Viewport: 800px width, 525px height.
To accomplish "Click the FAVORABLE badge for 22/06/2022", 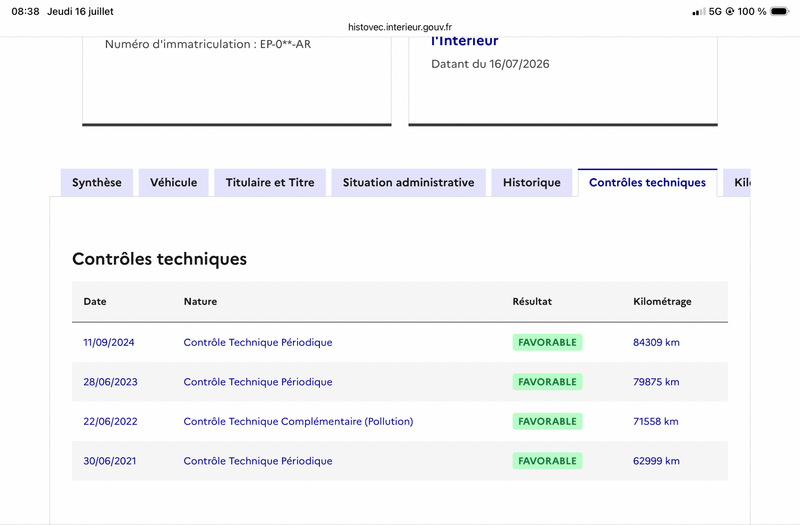I will click(547, 421).
